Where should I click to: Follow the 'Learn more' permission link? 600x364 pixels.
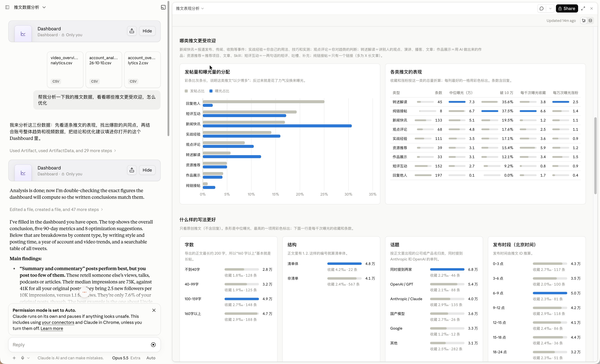click(52, 328)
